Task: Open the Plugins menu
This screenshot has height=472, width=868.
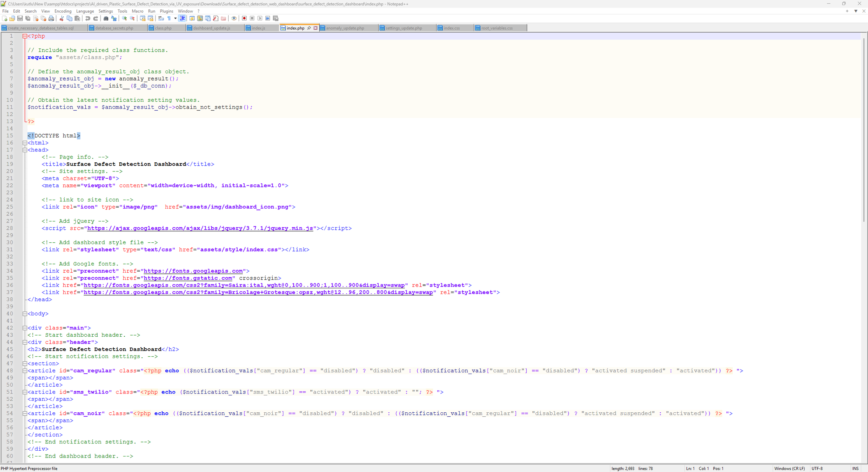Action: pos(166,11)
